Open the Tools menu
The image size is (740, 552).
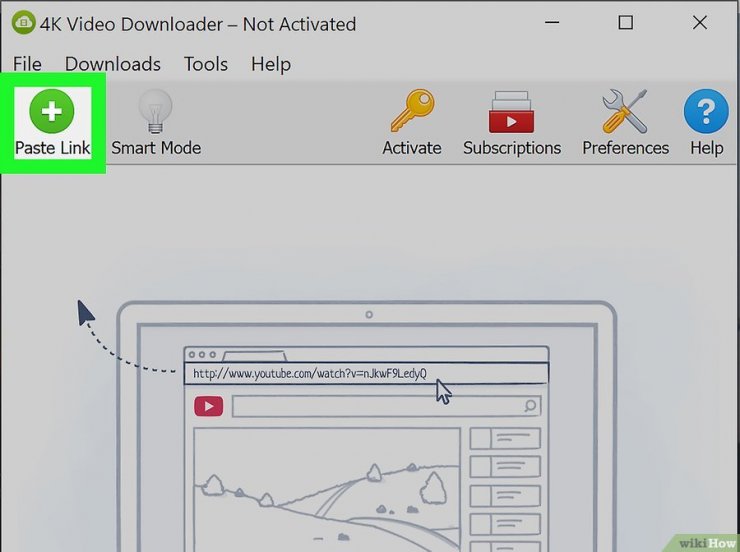point(206,64)
